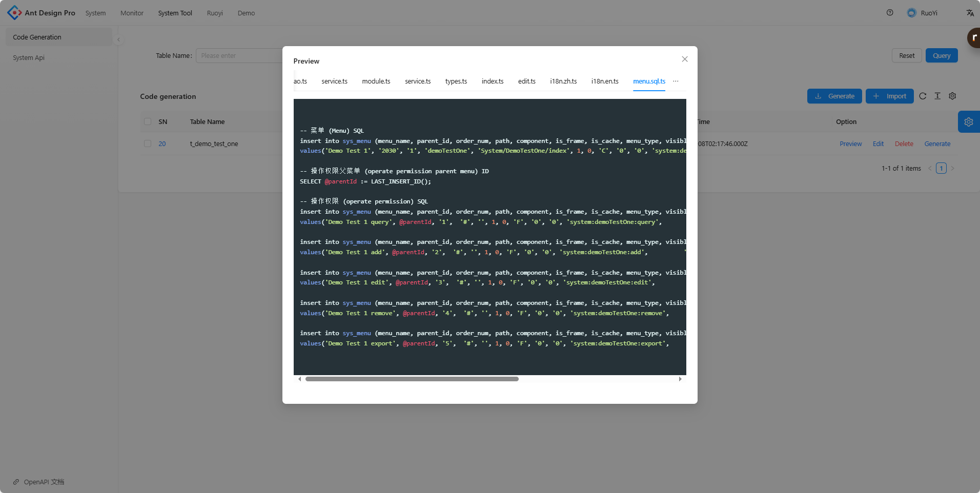Toggle the select-all header checkbox
This screenshot has width=980, height=493.
coord(148,121)
